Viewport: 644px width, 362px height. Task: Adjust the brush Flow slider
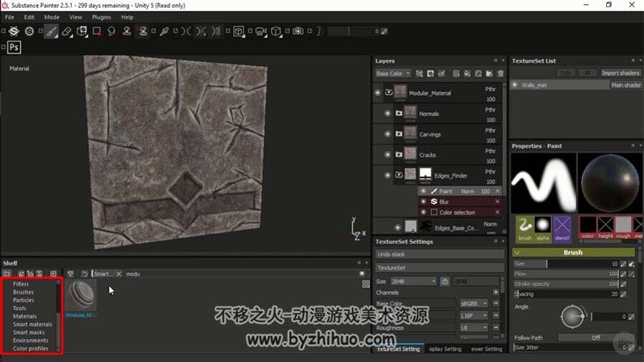point(566,274)
